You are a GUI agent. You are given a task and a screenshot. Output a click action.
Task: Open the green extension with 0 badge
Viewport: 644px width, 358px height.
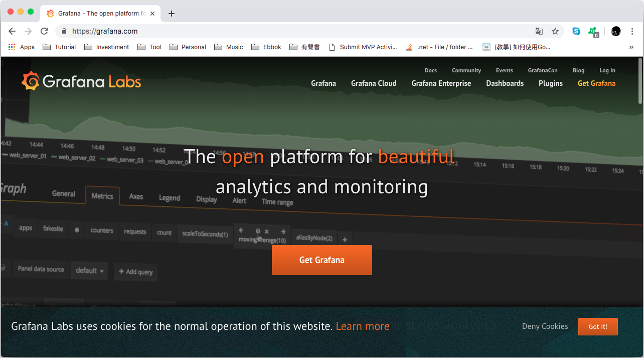click(x=593, y=32)
